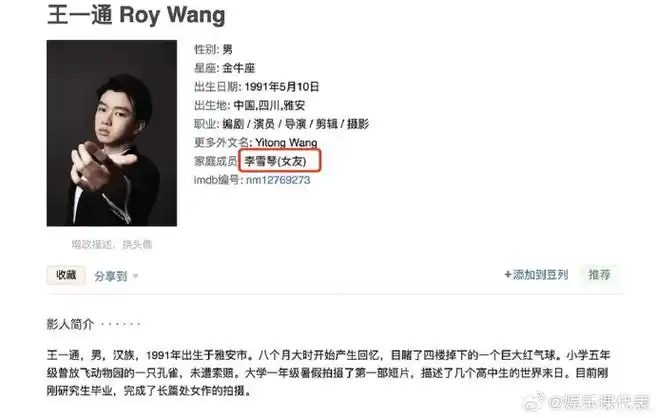Click the plus icon before 添加到豆列
Screen dimensions: 656x418
click(x=508, y=274)
